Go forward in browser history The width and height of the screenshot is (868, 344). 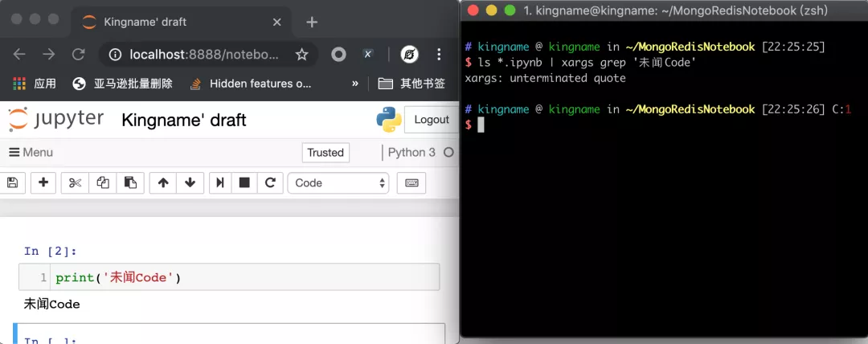pos(49,55)
